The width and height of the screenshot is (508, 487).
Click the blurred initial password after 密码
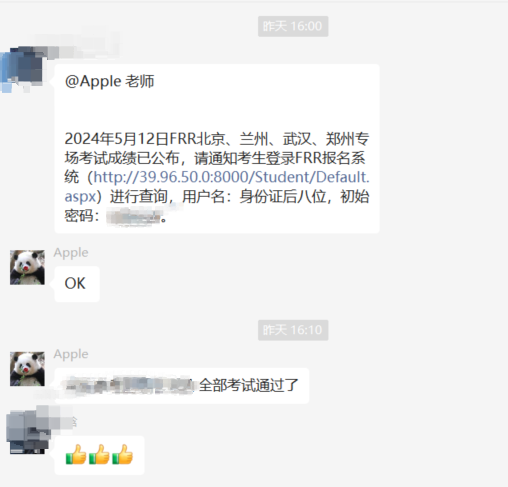click(134, 217)
